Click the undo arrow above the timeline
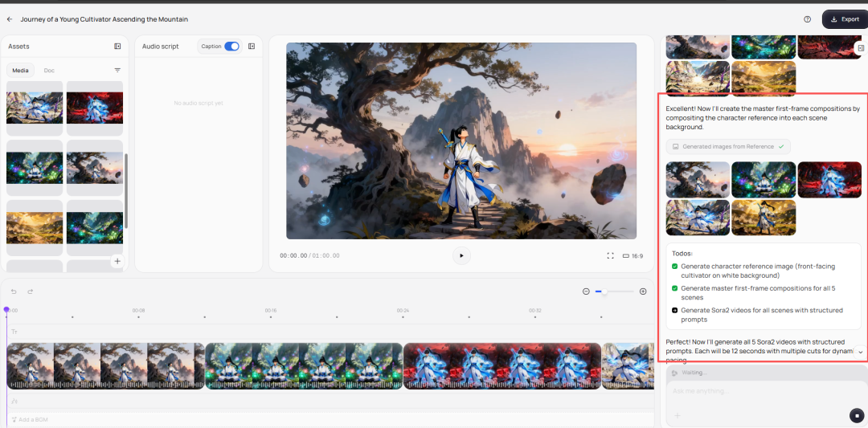868x428 pixels. click(14, 291)
